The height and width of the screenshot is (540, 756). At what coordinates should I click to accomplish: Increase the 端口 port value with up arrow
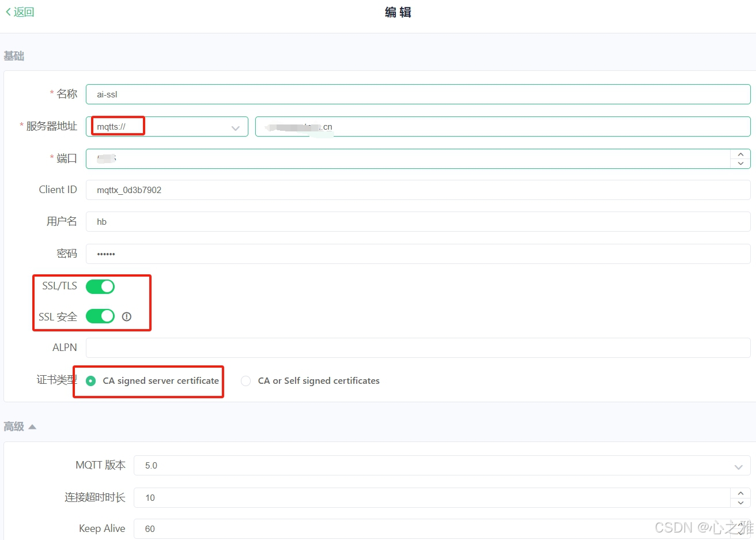740,154
